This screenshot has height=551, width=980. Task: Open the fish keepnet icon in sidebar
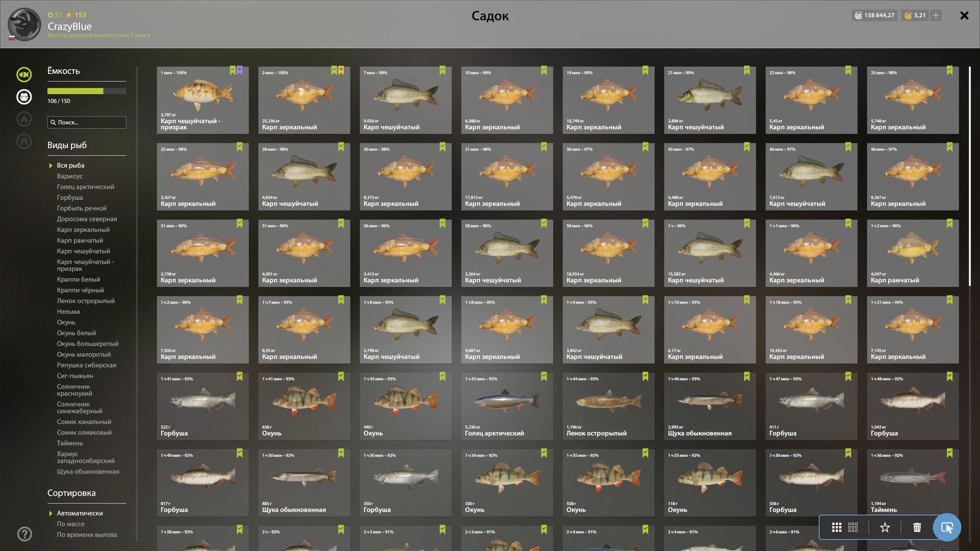[x=24, y=75]
